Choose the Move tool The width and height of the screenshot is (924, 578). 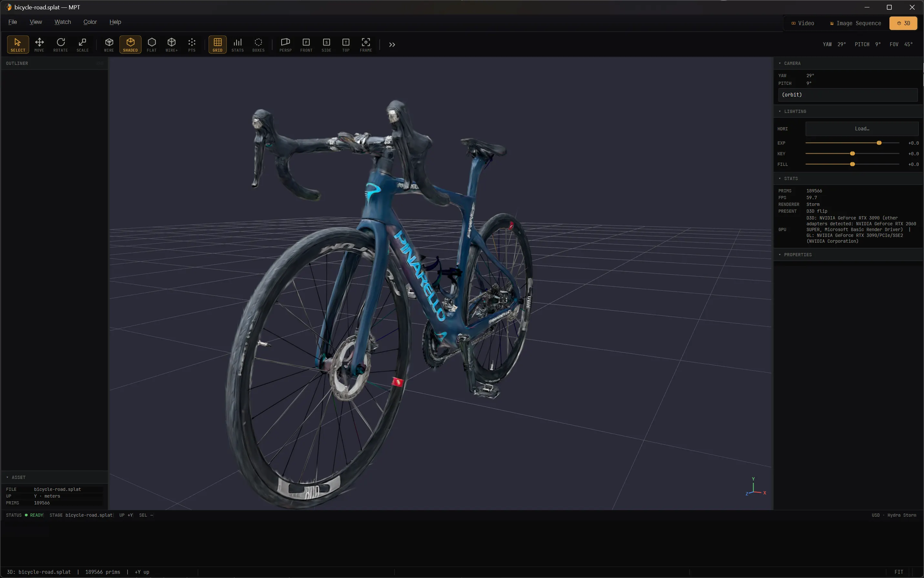(x=39, y=45)
